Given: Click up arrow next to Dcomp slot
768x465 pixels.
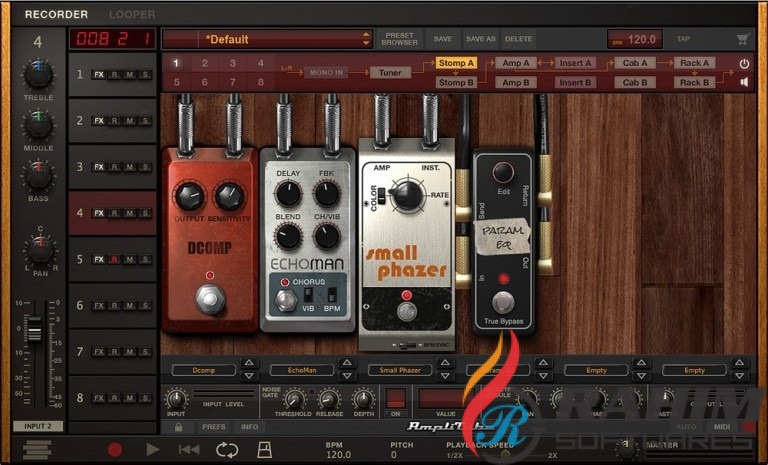Looking at the screenshot, I should [x=249, y=363].
